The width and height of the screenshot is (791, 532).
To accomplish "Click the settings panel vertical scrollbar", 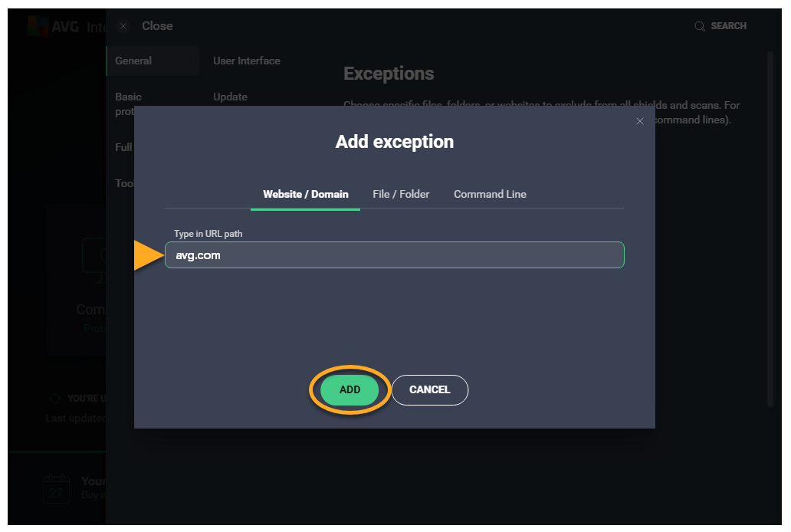I will point(770,230).
